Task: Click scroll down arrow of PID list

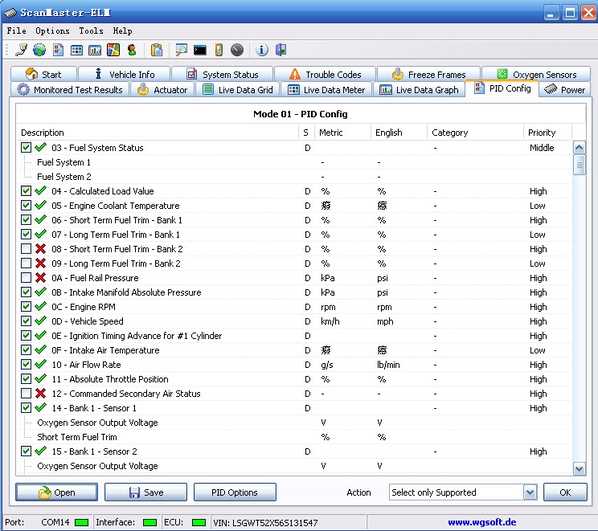Action: (579, 469)
